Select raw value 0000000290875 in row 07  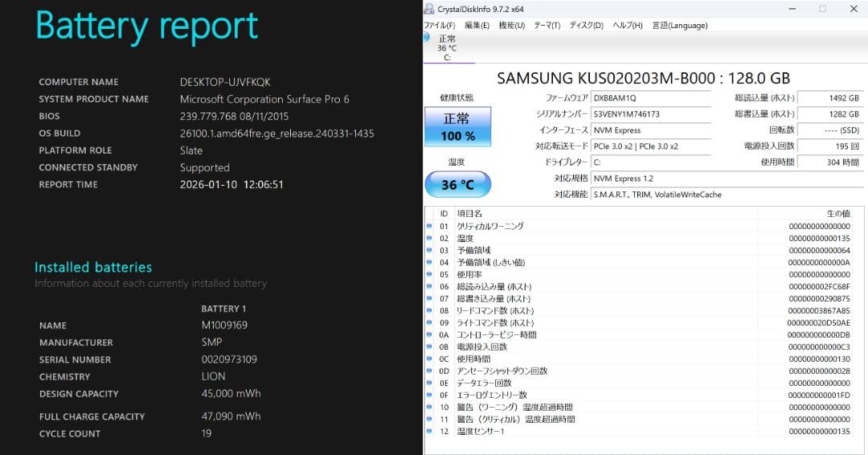(819, 298)
